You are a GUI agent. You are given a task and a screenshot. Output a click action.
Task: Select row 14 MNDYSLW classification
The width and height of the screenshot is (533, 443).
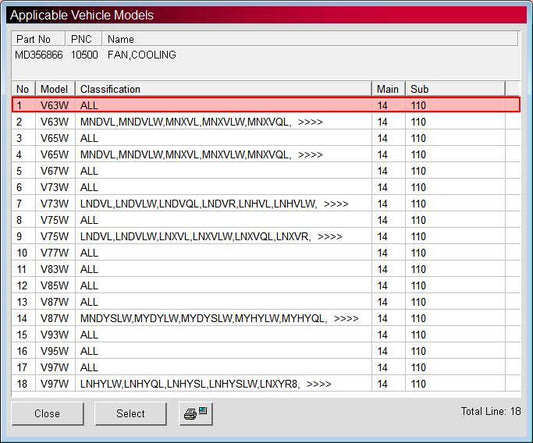[x=204, y=318]
